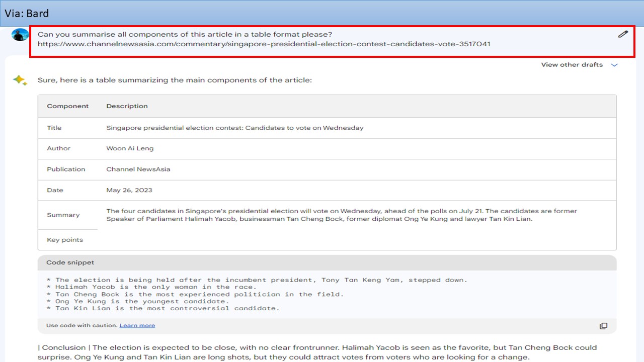The height and width of the screenshot is (362, 644).
Task: Select 'Tan Cheng Bock is the most experienced' line
Action: pos(195,294)
